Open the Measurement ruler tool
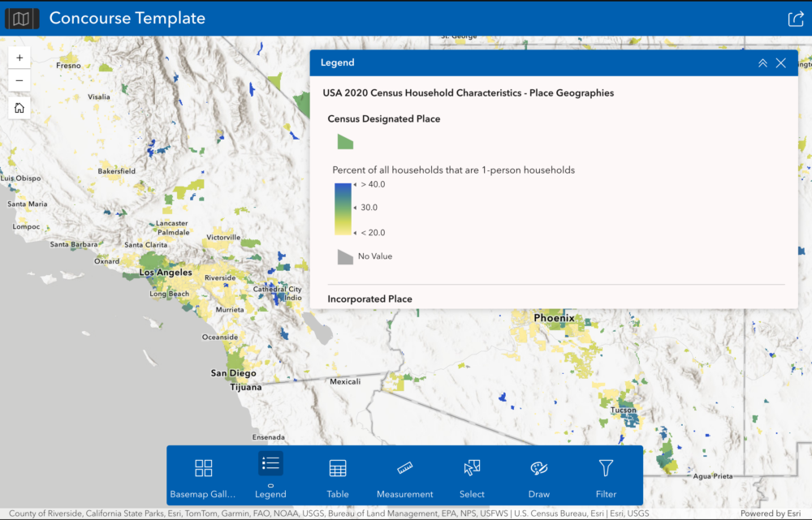This screenshot has height=520, width=812. [404, 476]
